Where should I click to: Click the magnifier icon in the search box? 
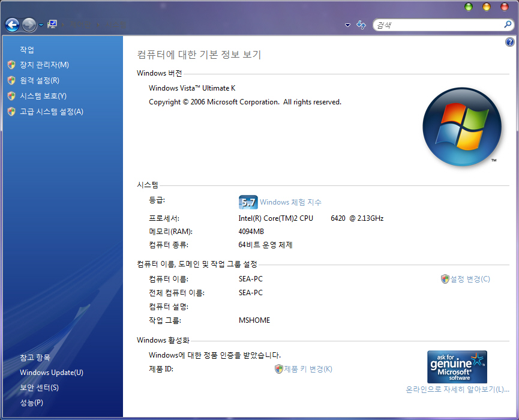[x=508, y=24]
